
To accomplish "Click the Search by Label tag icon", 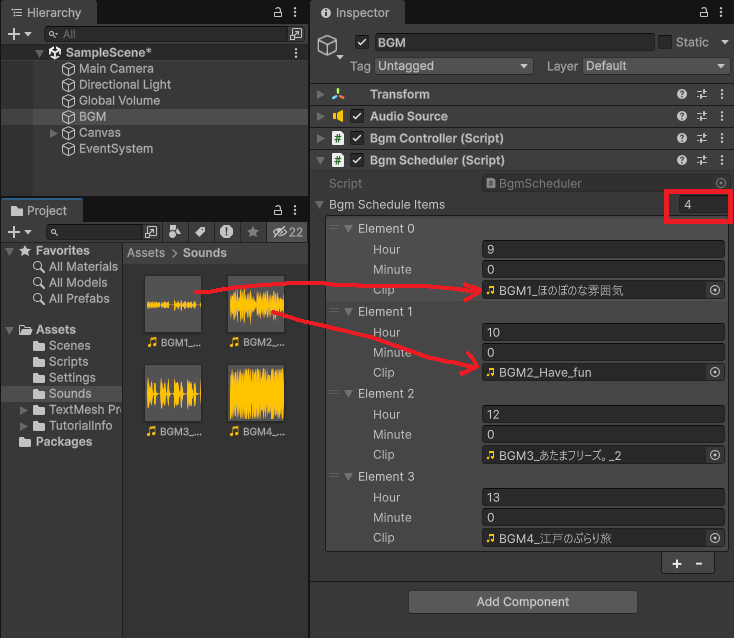I will coord(200,232).
